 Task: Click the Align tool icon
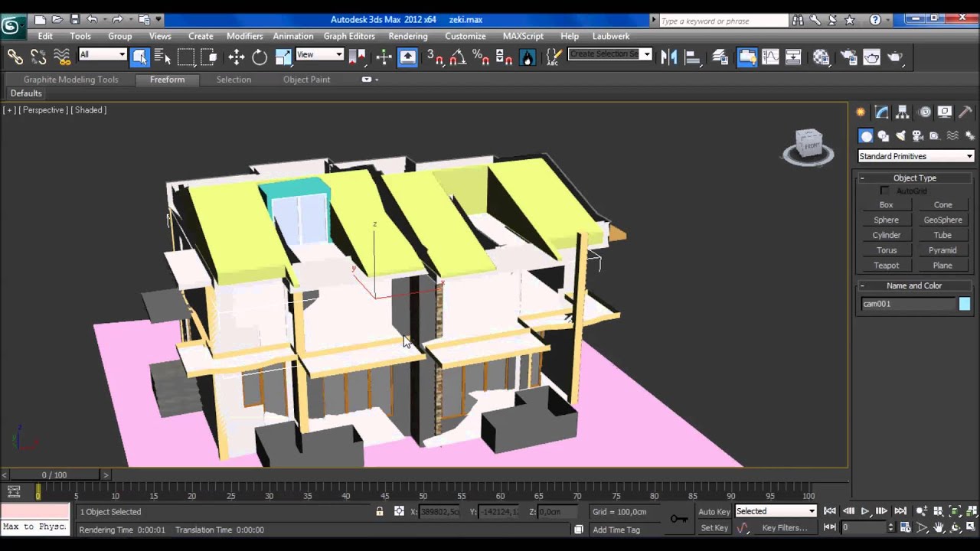(x=692, y=57)
